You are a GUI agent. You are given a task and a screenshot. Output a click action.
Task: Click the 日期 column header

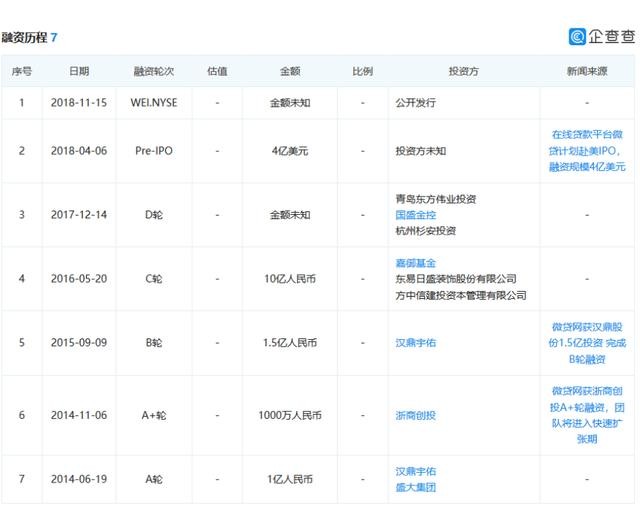click(x=79, y=71)
